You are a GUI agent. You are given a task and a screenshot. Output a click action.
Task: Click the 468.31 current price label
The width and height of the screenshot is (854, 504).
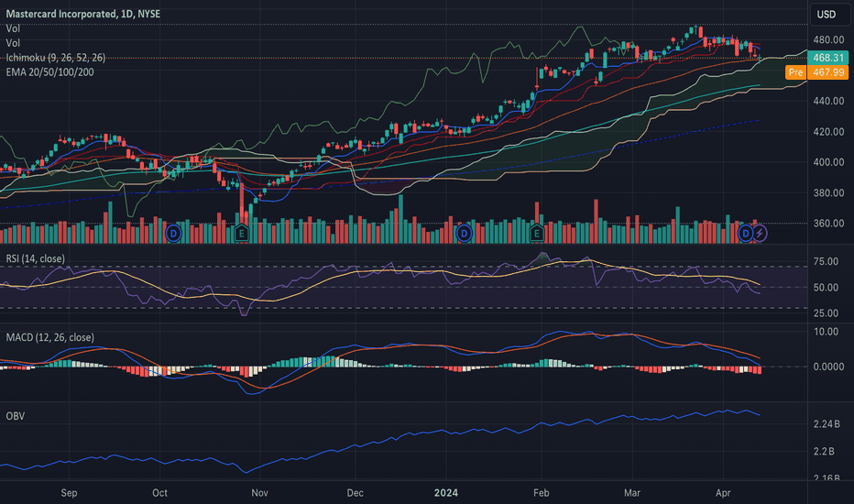(x=827, y=57)
